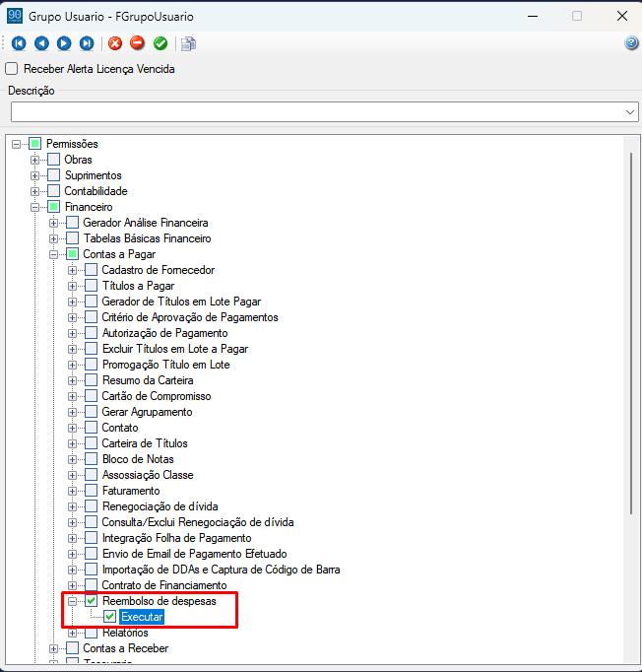Expand the Contas a Receber node
This screenshot has width=642, height=672.
[53, 648]
